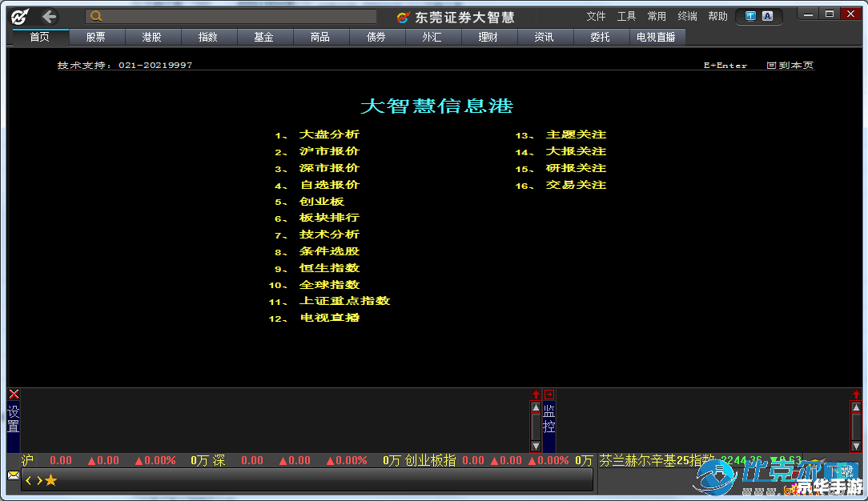The height and width of the screenshot is (501, 868).
Task: Click the 设置 vertical button
Action: coord(14,419)
